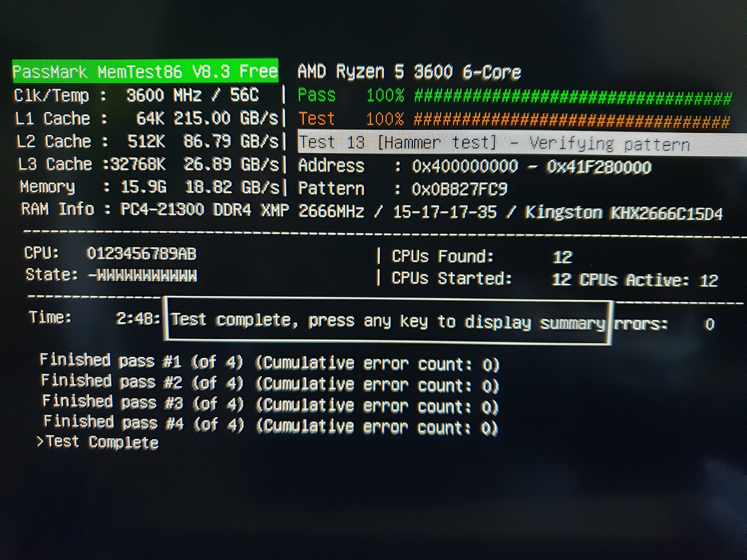Click the L3 Cache speed row
This screenshot has width=747, height=560.
click(x=149, y=164)
